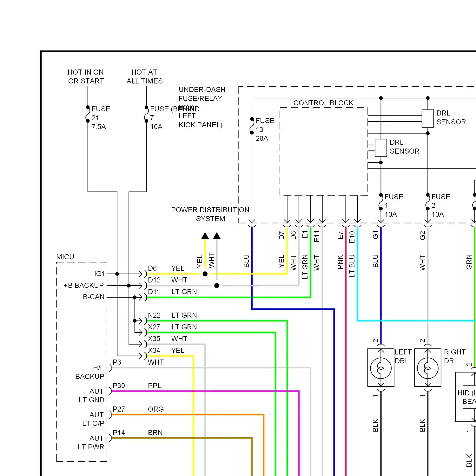Click the P14 connector pin label
Screen dimensions: 476x476
[119, 433]
